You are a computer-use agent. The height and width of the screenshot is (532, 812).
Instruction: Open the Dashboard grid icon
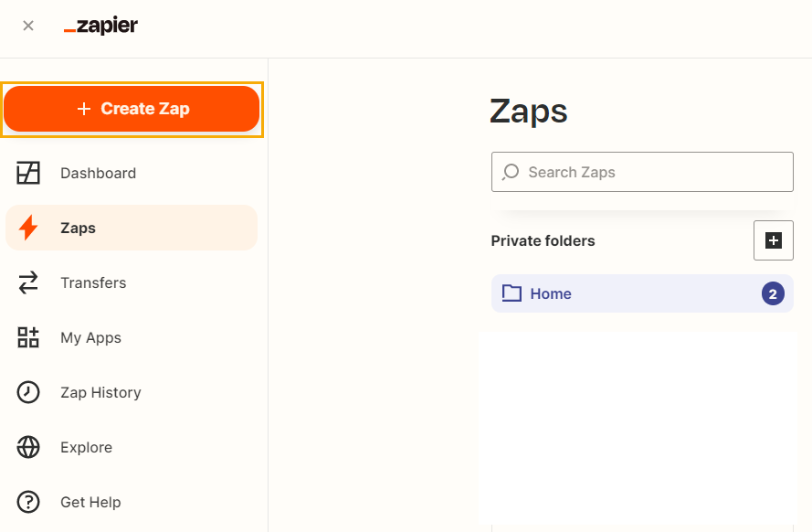coord(28,173)
